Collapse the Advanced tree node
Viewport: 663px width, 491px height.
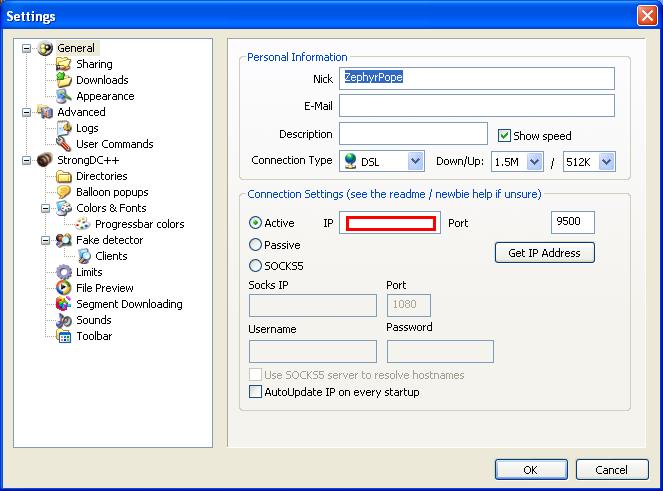tap(26, 112)
